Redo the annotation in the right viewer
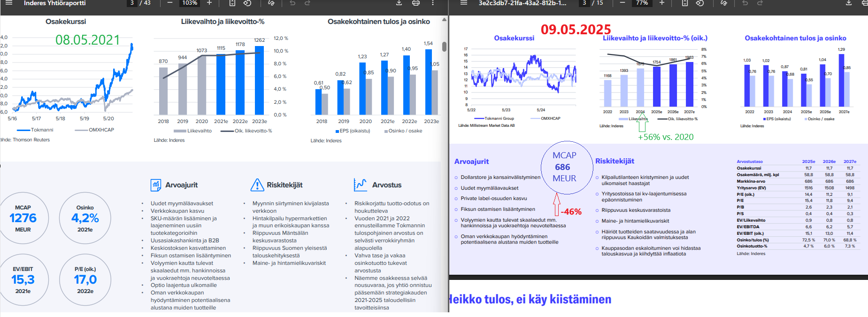Viewport: 868px width, 317px height. 760,3
